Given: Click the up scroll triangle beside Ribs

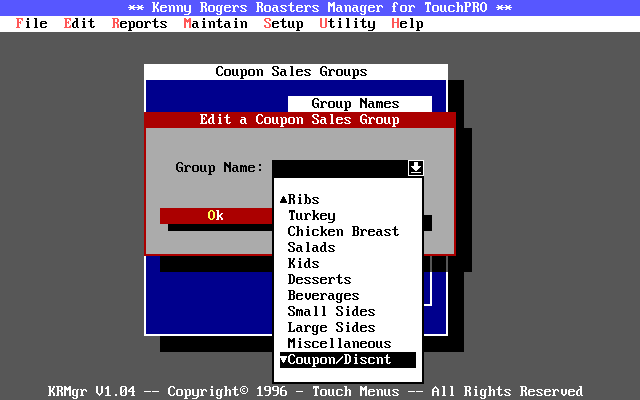Looking at the screenshot, I should click(x=284, y=200).
